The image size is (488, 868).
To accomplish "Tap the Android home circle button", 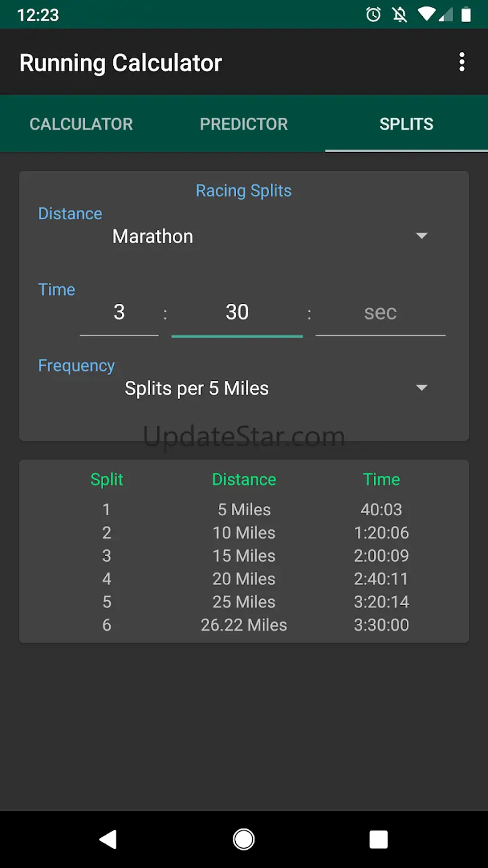I will 243,839.
